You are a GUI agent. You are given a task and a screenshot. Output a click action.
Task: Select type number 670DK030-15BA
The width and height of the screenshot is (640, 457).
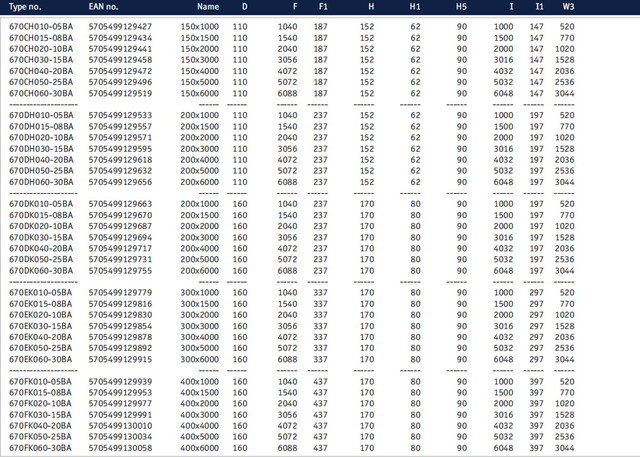tap(41, 237)
